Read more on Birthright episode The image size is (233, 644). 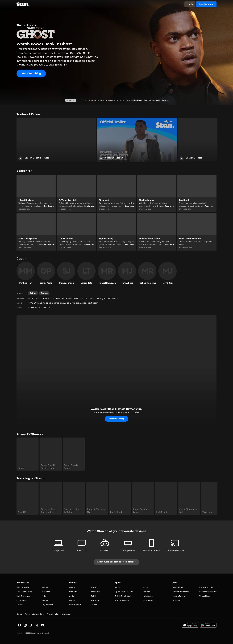tap(129, 206)
